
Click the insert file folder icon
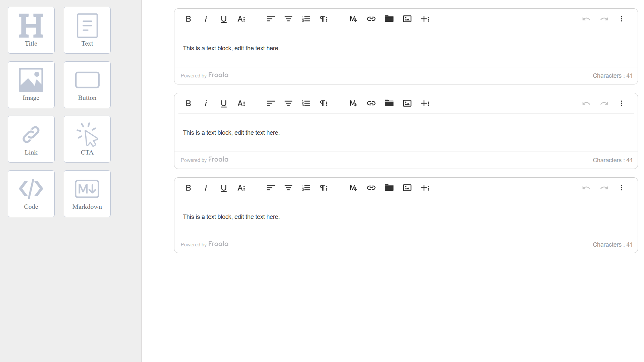click(389, 19)
